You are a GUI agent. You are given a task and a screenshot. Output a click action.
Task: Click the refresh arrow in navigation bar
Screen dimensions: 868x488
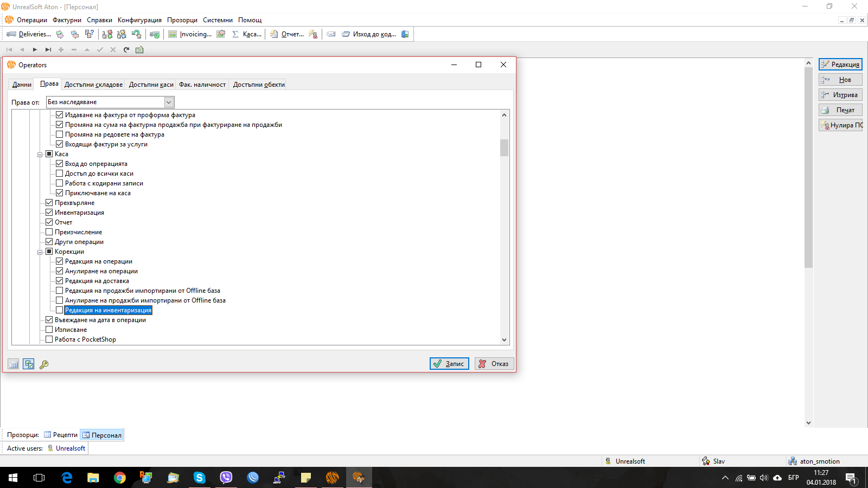[x=126, y=50]
